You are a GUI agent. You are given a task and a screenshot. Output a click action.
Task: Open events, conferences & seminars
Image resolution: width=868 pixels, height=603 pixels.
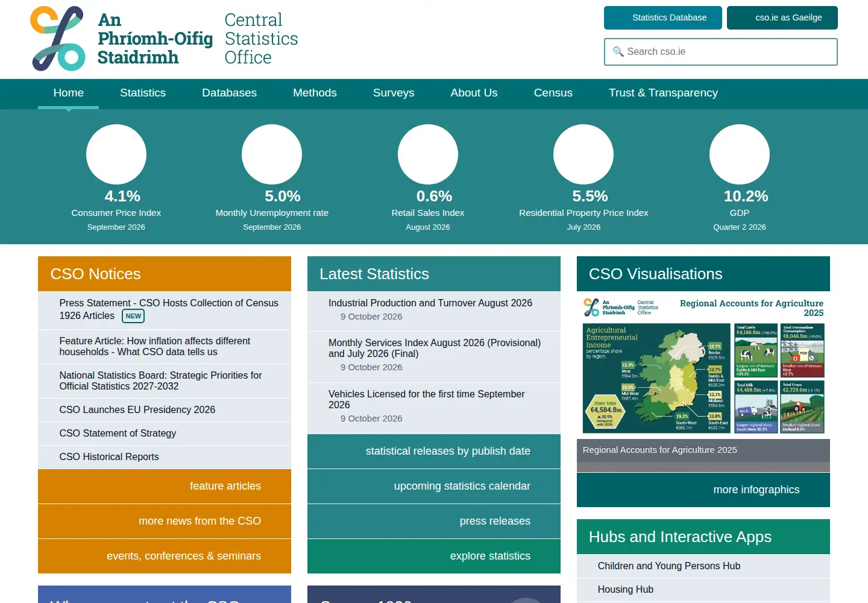coord(165,556)
